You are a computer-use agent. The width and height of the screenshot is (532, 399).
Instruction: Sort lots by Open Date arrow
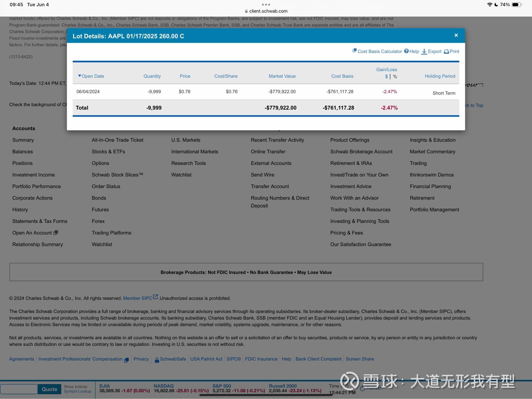tap(79, 76)
